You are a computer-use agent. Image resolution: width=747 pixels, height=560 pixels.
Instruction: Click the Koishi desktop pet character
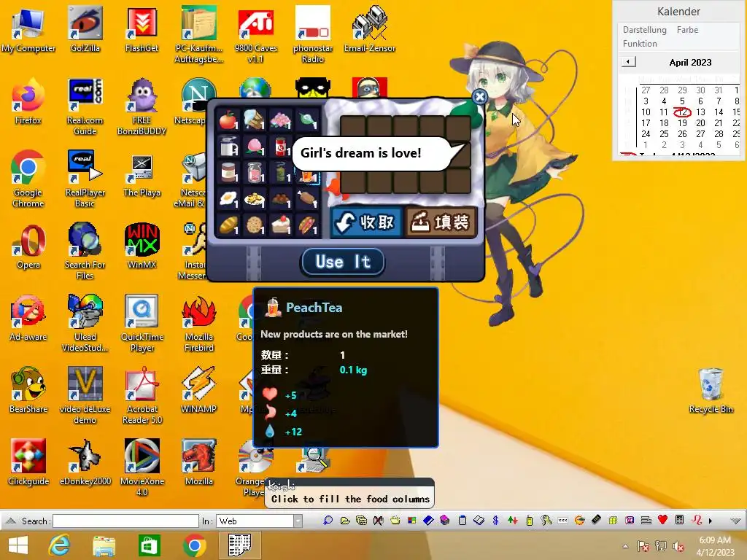(x=514, y=181)
